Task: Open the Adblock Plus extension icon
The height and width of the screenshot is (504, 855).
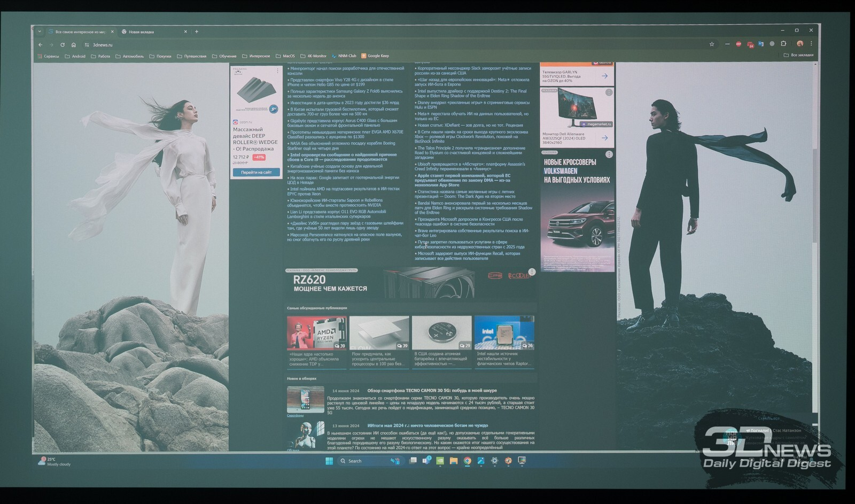Action: click(x=739, y=44)
